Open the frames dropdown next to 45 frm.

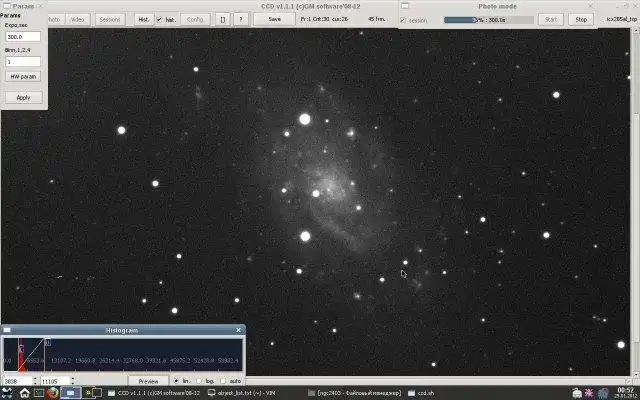[x=391, y=19]
